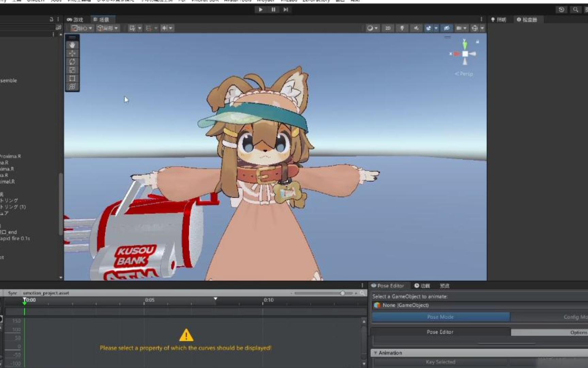Open the local/global rotation dropdown
Image resolution: width=588 pixels, height=368 pixels.
click(x=108, y=28)
